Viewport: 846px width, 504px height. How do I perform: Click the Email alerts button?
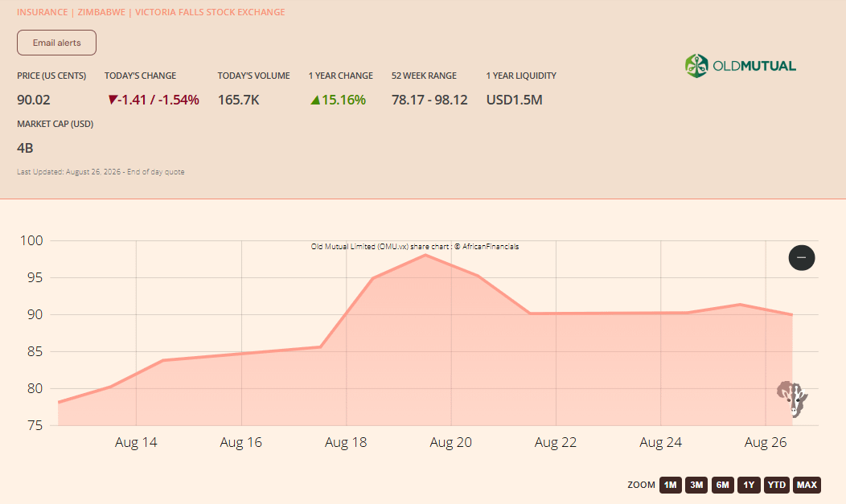tap(56, 43)
